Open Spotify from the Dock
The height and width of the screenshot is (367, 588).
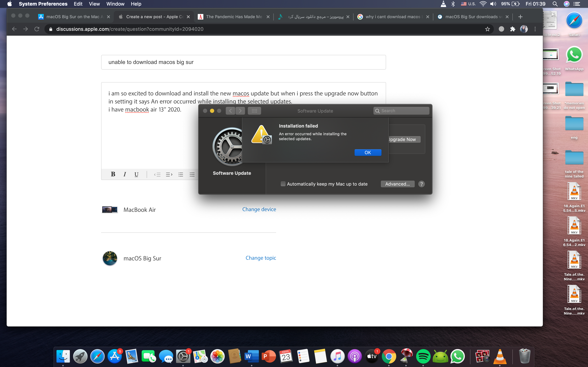423,356
